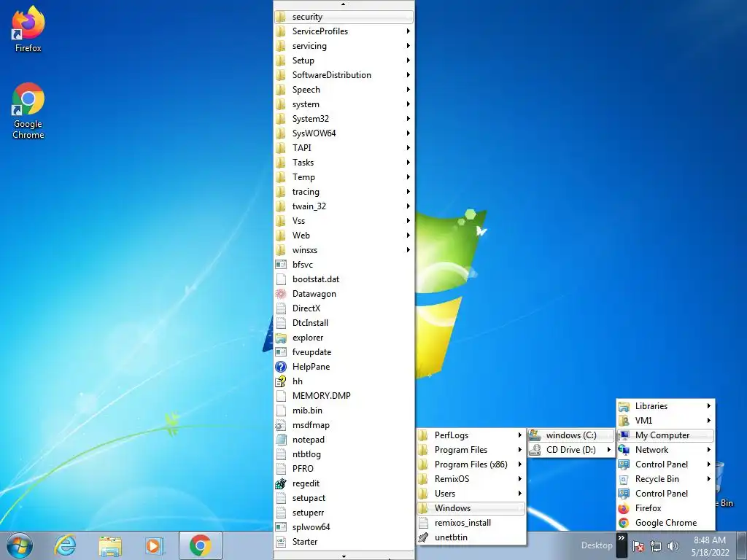
Task: Click explorer file icon in list
Action: tap(281, 338)
